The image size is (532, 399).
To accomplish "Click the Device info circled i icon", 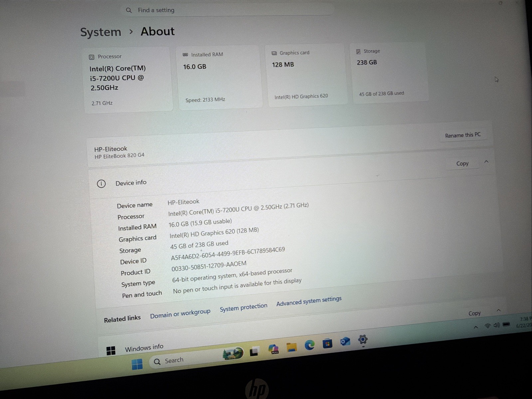I will [x=101, y=184].
